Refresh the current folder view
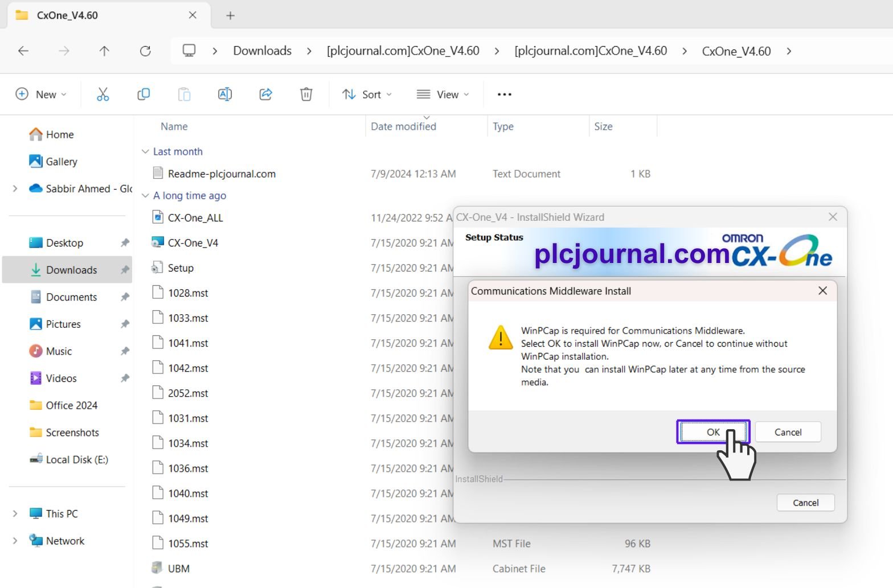 (145, 51)
